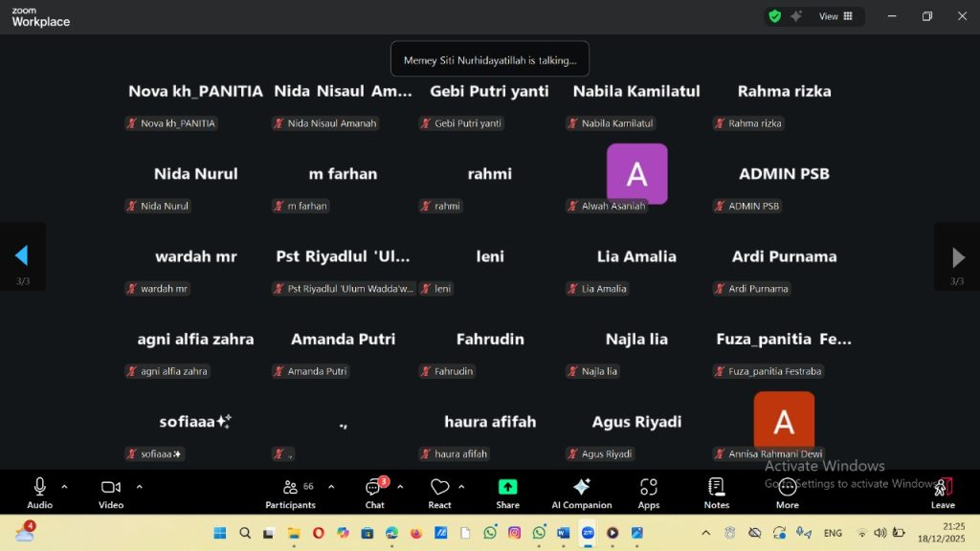Expand the caret next to Participants
The image size is (980, 551).
click(x=331, y=487)
